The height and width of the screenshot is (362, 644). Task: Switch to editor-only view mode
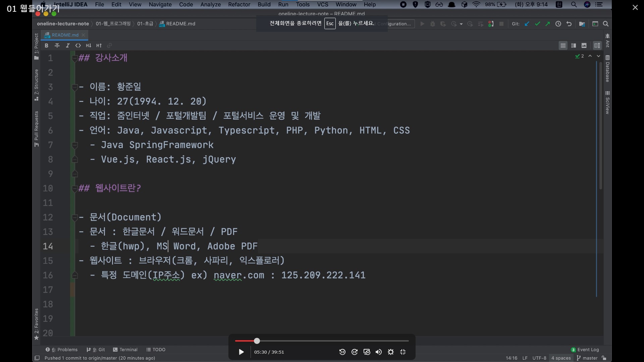pos(563,46)
